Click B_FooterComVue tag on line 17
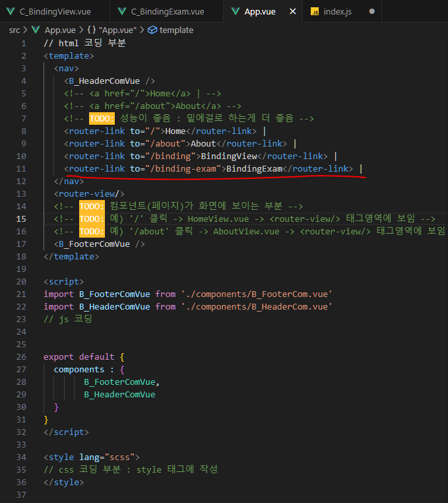 pos(100,244)
